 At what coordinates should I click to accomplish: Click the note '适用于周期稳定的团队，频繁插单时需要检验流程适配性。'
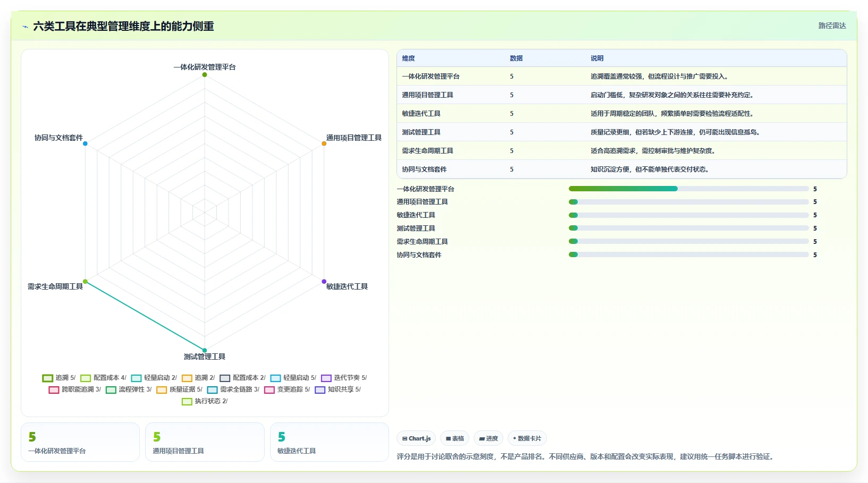coord(672,114)
